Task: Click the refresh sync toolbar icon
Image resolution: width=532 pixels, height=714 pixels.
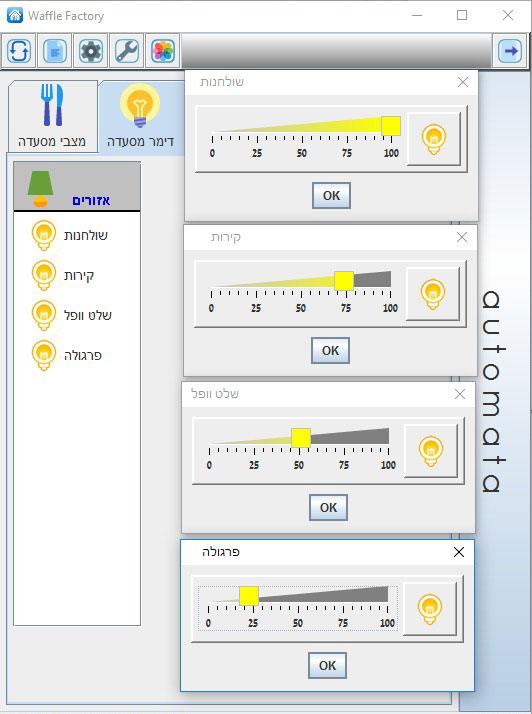Action: pyautogui.click(x=18, y=51)
